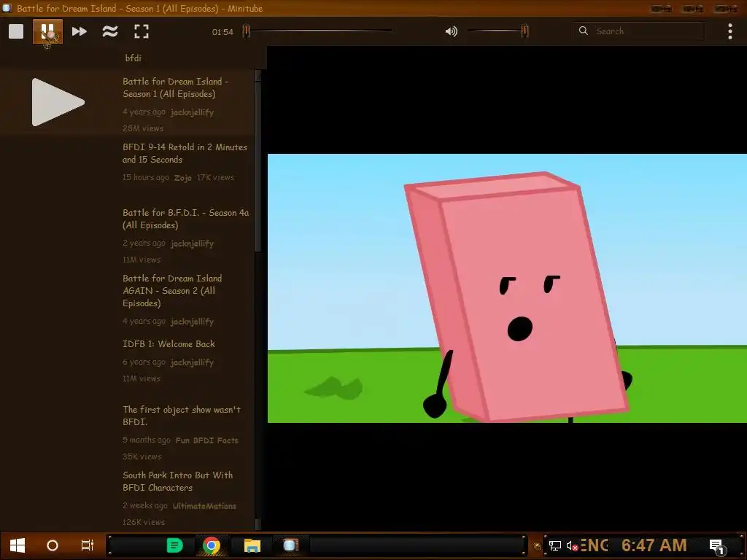Open the Windows Start menu
Image resolution: width=747 pixels, height=560 pixels.
tap(18, 545)
